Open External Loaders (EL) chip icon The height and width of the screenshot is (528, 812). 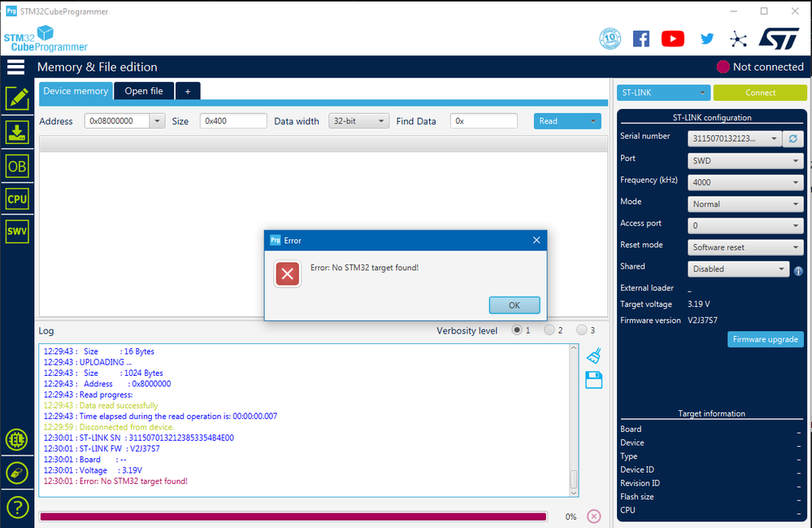pos(17,440)
